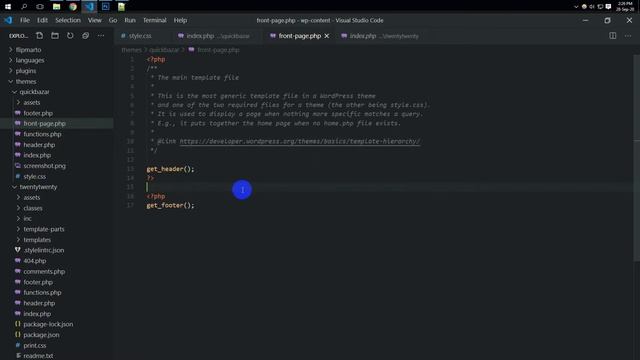Open package.json file
Image resolution: width=640 pixels, height=360 pixels.
(41, 335)
